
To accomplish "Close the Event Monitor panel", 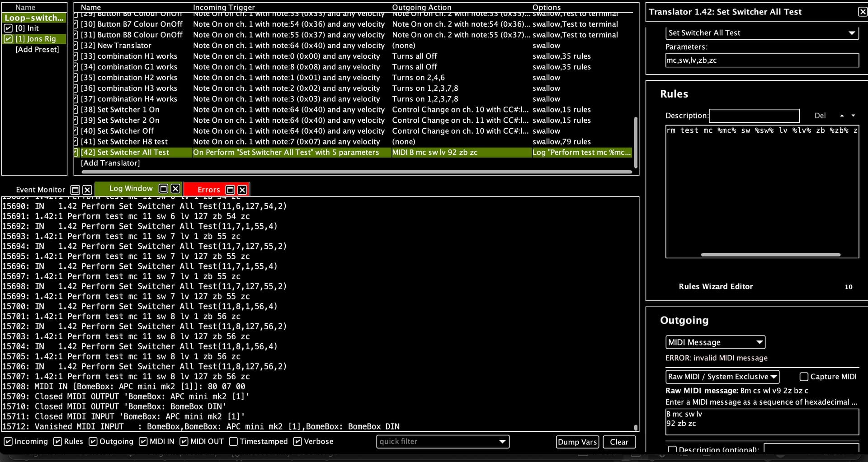I will point(88,190).
